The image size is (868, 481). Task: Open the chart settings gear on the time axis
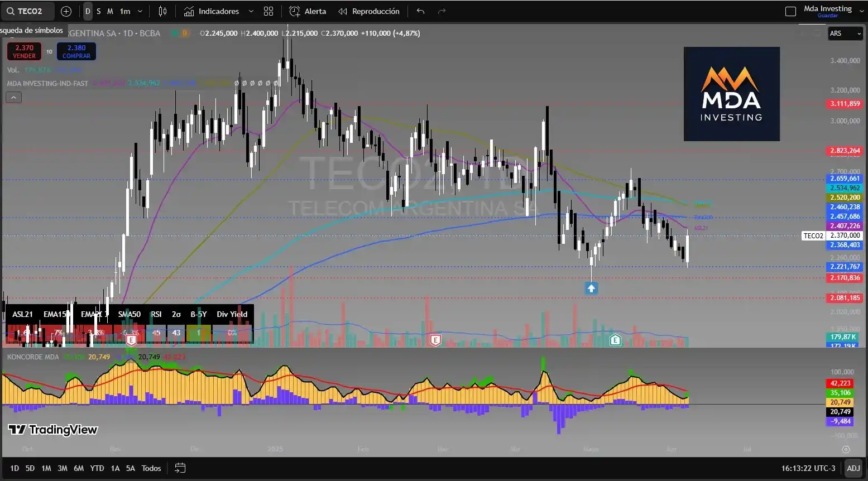click(846, 449)
